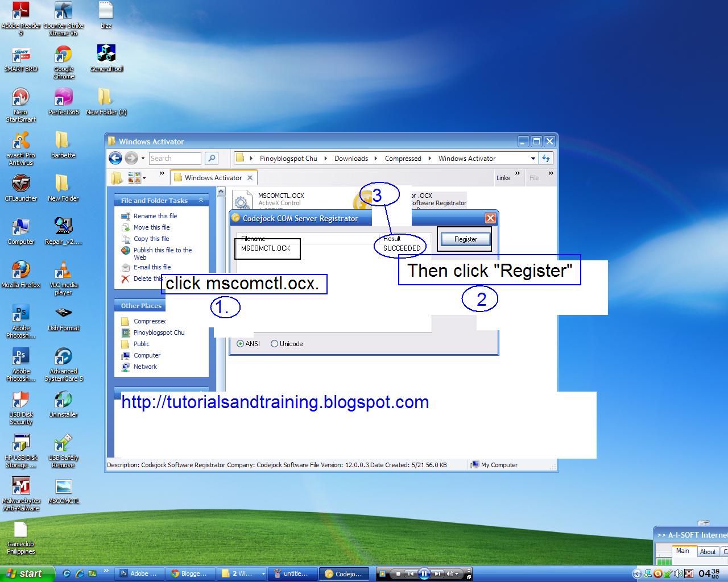
Task: Launch Google Chrome from desktop
Action: (x=63, y=63)
